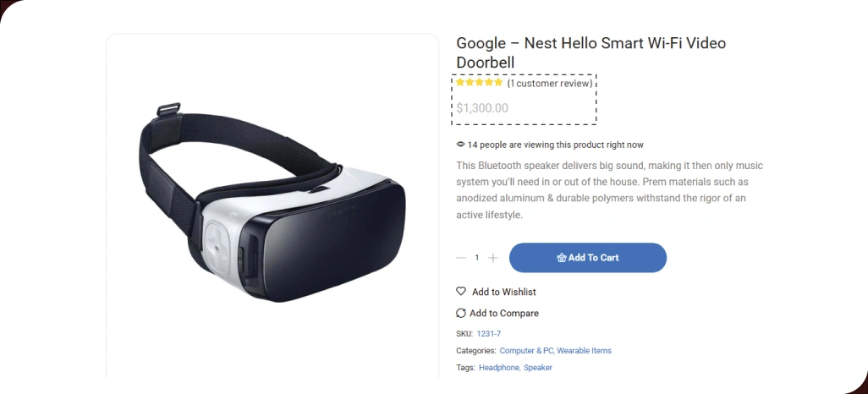
Task: Increase quantity with the plus sign
Action: click(x=492, y=258)
